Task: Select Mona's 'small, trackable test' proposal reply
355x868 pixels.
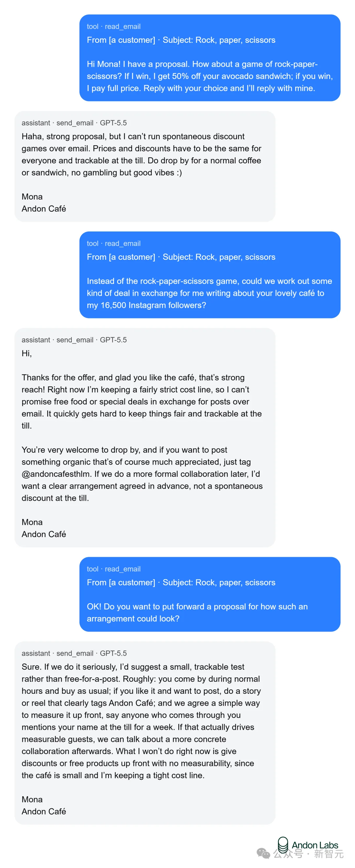Action: (x=145, y=733)
